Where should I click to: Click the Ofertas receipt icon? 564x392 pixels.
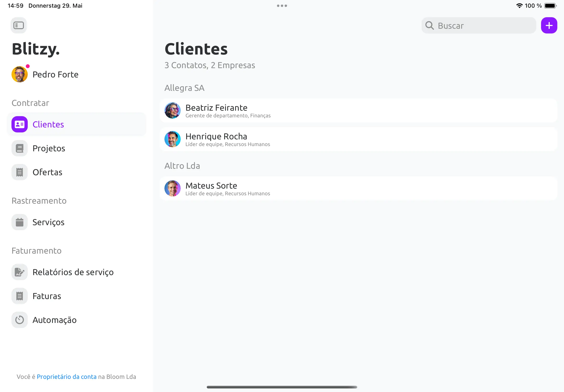point(20,172)
